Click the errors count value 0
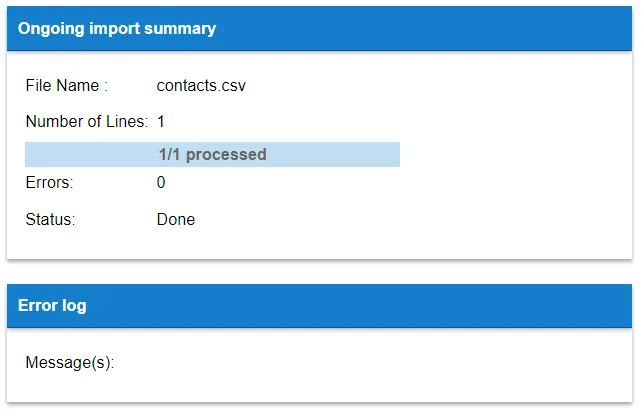This screenshot has width=642, height=414. [x=161, y=183]
